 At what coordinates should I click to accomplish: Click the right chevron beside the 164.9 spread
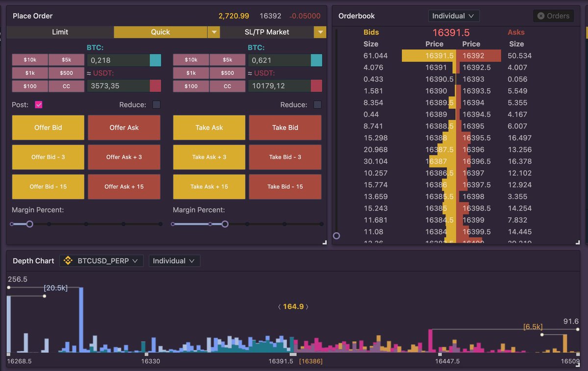pos(307,307)
